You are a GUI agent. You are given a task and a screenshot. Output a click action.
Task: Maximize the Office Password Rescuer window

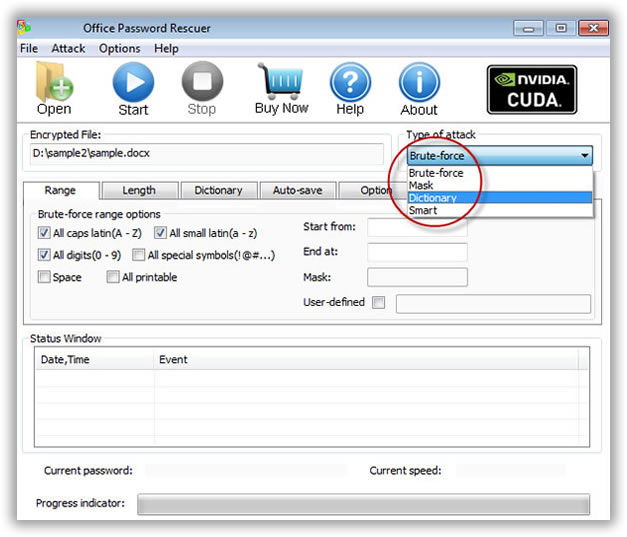561,28
